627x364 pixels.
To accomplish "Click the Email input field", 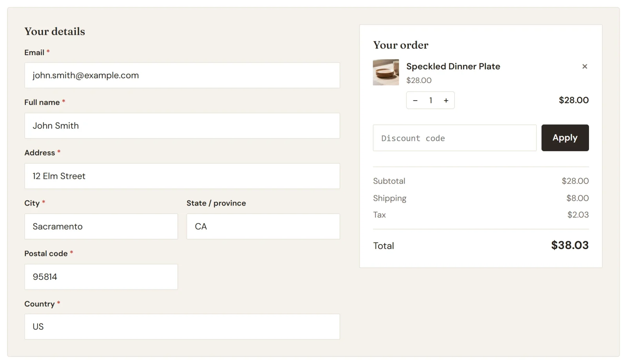I will (x=182, y=75).
